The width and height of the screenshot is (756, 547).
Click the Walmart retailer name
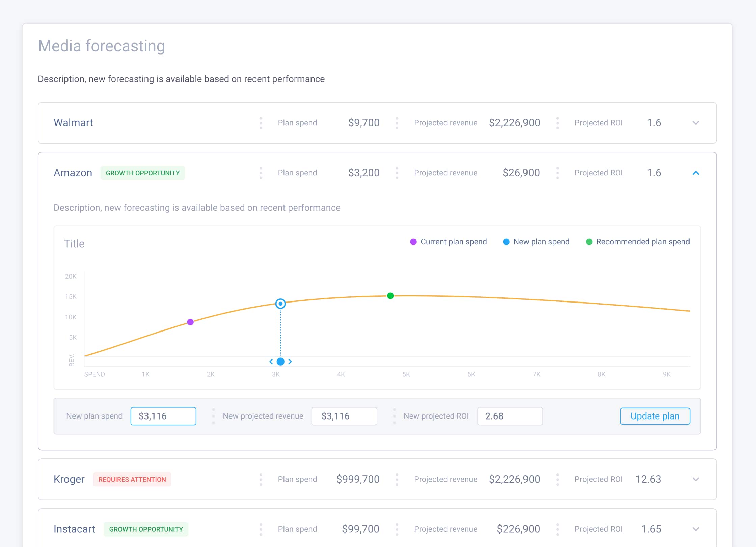pyautogui.click(x=73, y=123)
